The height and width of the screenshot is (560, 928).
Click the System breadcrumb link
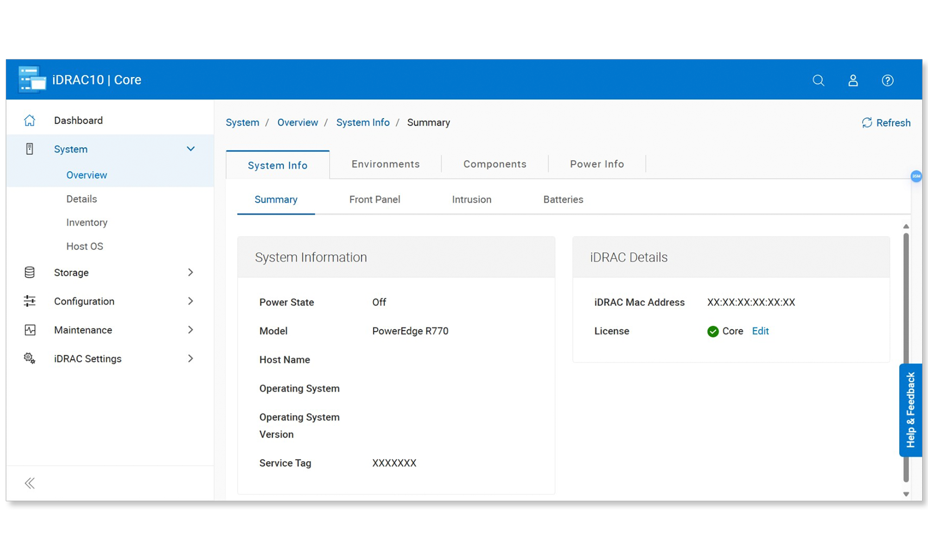click(x=242, y=123)
